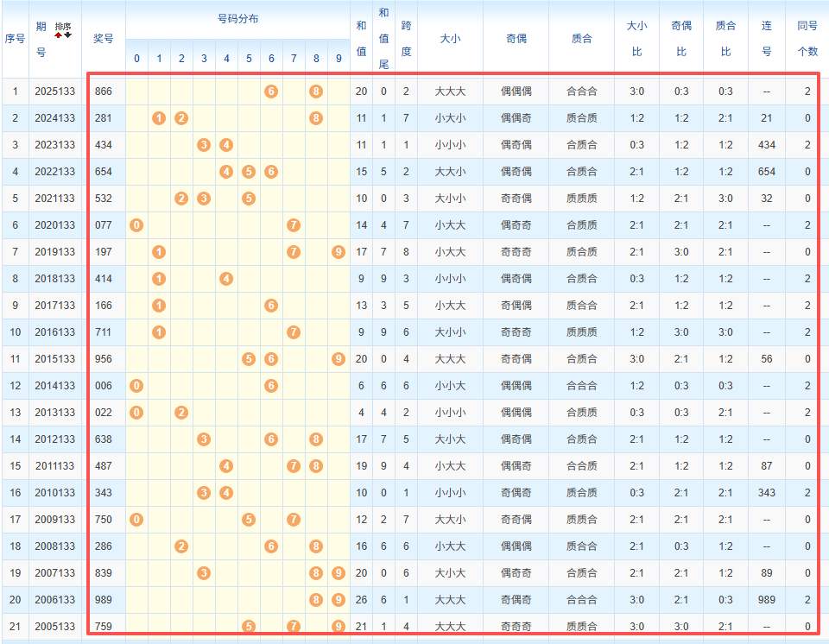Sort periods ascending with the red up arrow

(58, 35)
